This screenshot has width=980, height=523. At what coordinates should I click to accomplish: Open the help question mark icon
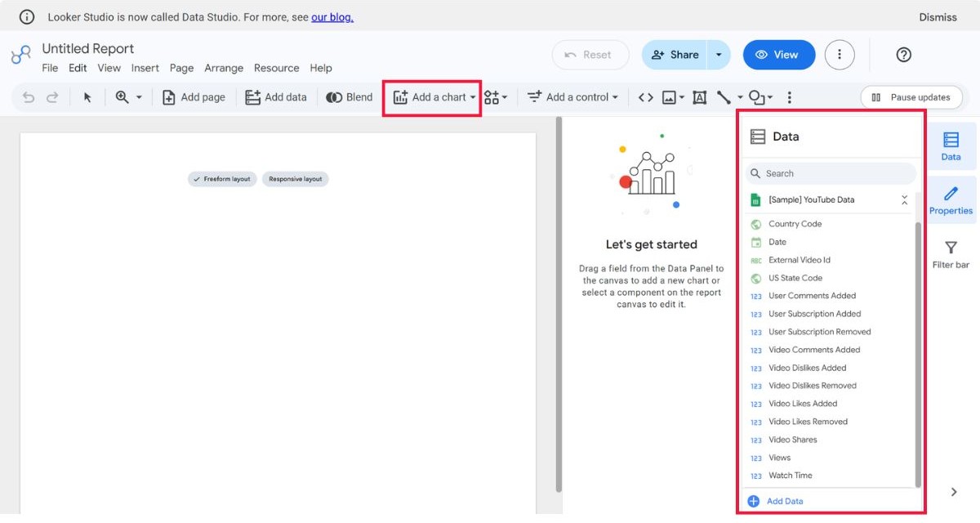(903, 55)
